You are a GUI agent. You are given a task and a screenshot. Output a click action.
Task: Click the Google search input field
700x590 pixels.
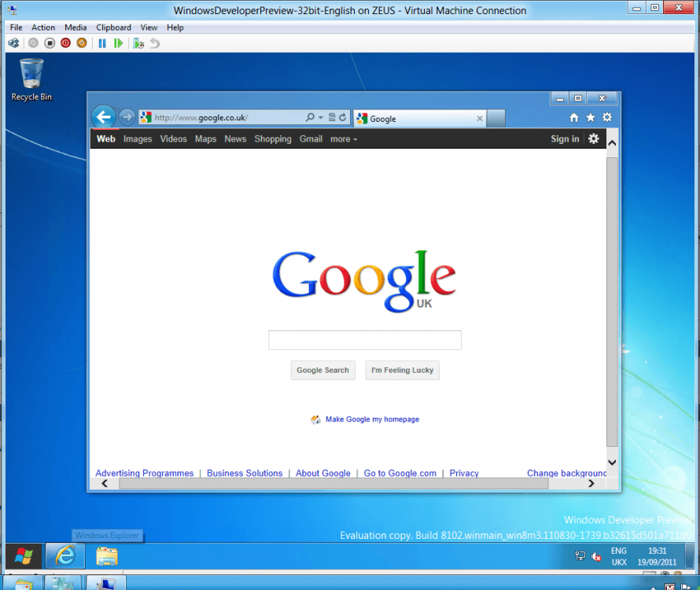coord(364,340)
